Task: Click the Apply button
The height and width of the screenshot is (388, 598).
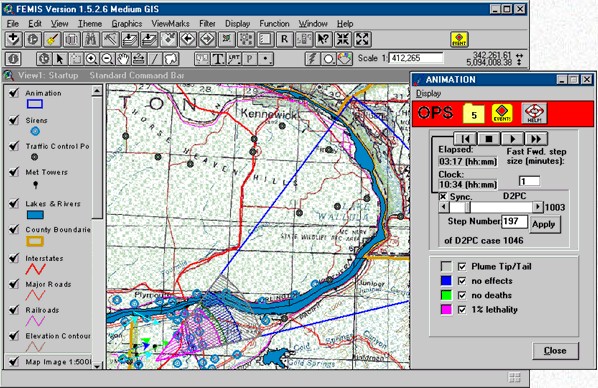Action: (x=544, y=224)
